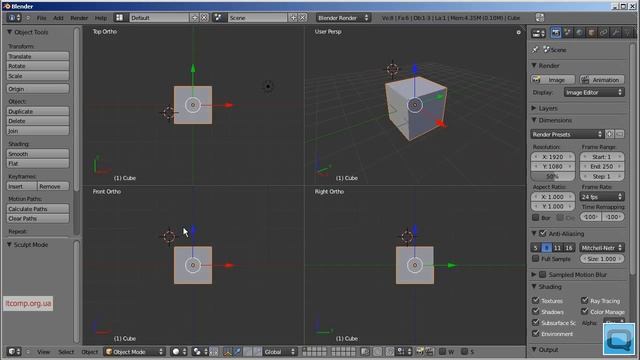Add a new screen layout with plus
This screenshot has width=640, height=360.
[194, 18]
